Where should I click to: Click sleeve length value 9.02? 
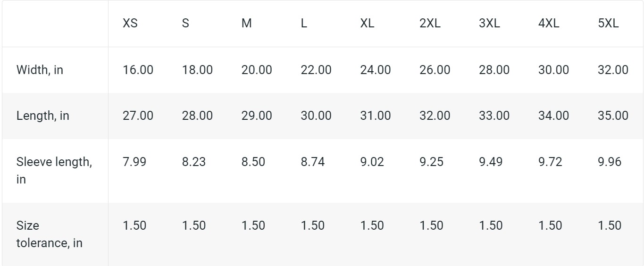pos(372,162)
